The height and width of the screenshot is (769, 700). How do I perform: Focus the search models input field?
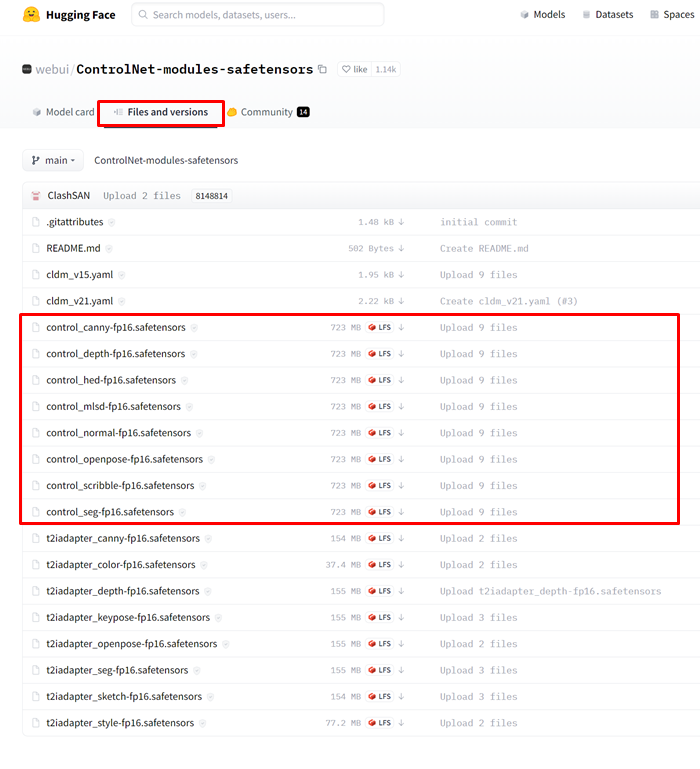click(258, 15)
